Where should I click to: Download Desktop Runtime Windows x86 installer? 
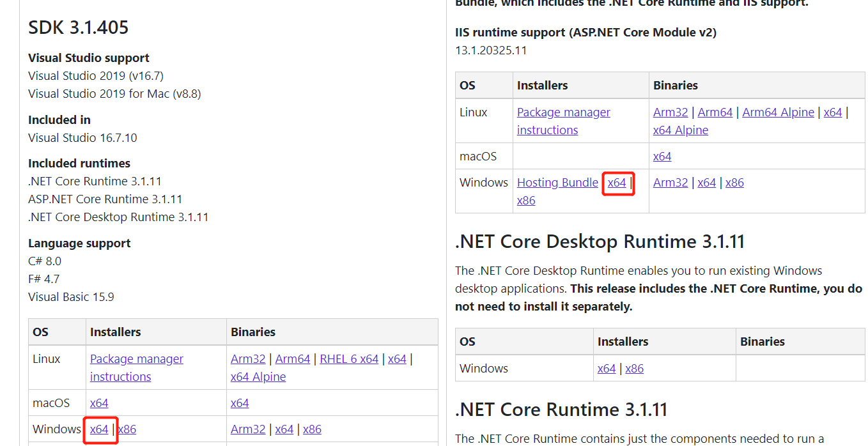tap(635, 368)
